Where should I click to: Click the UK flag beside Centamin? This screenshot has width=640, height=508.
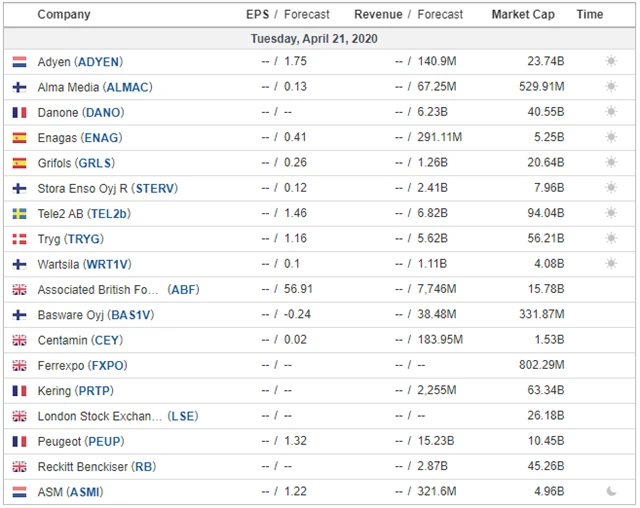[x=19, y=340]
